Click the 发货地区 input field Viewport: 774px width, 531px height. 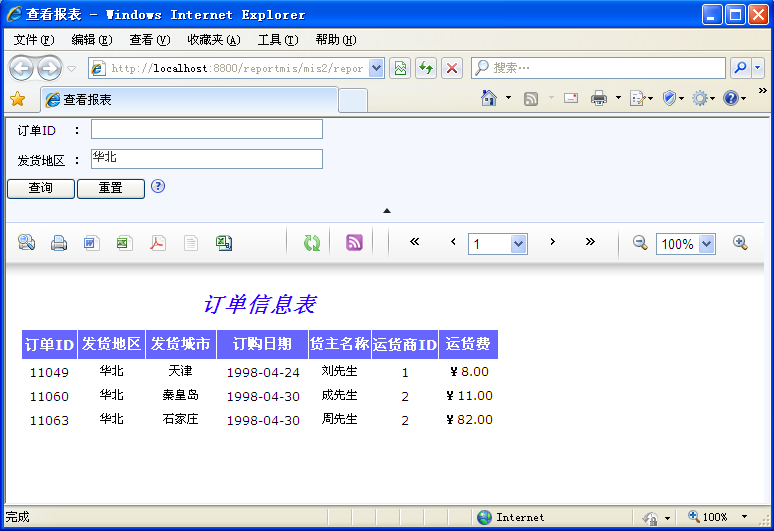pos(207,159)
